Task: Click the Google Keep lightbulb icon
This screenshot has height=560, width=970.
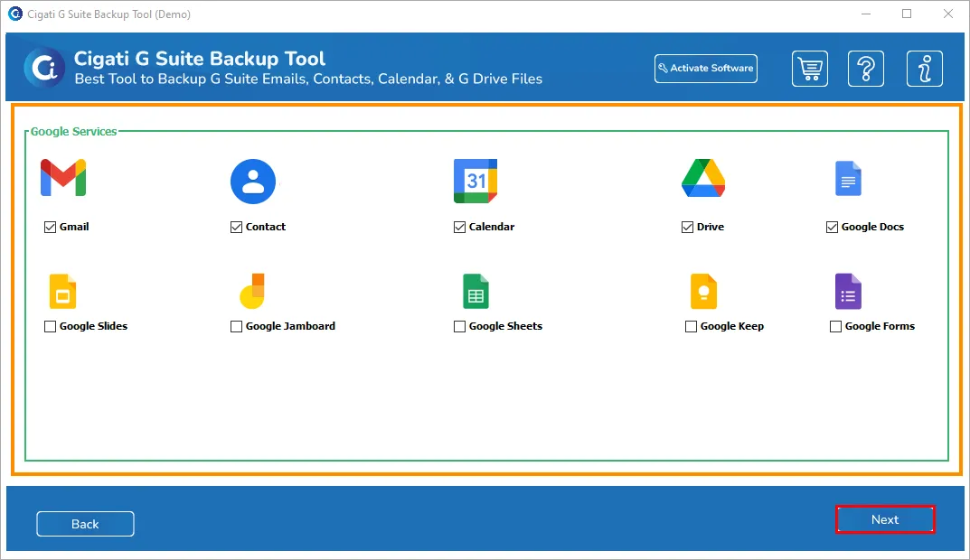Action: [703, 291]
